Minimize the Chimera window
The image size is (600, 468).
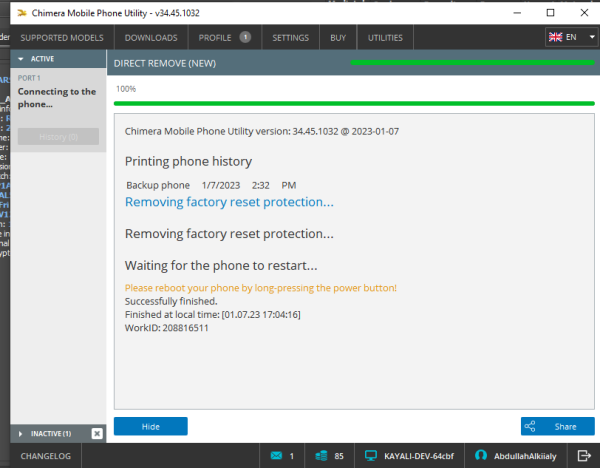[x=517, y=13]
